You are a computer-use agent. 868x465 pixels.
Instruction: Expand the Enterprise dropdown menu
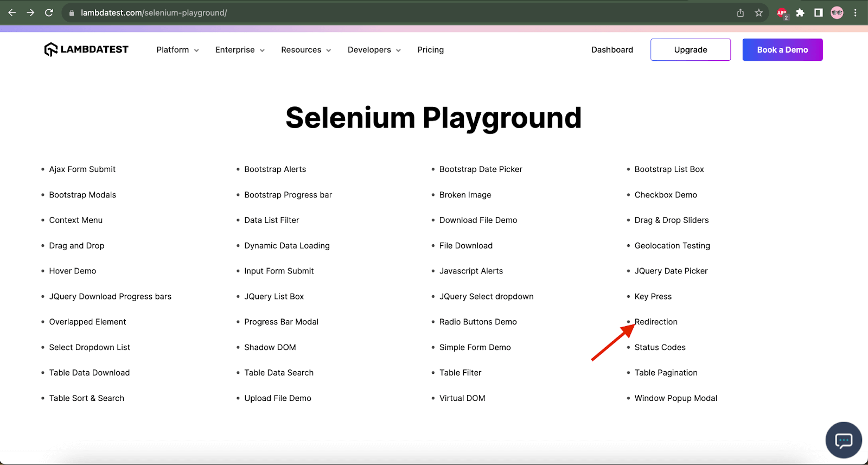[240, 50]
